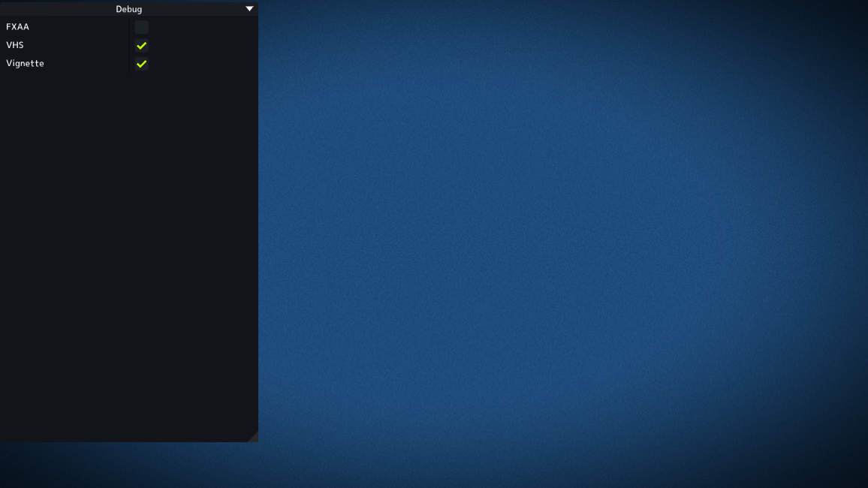This screenshot has width=868, height=488.
Task: Click the Vignette label
Action: tap(25, 63)
